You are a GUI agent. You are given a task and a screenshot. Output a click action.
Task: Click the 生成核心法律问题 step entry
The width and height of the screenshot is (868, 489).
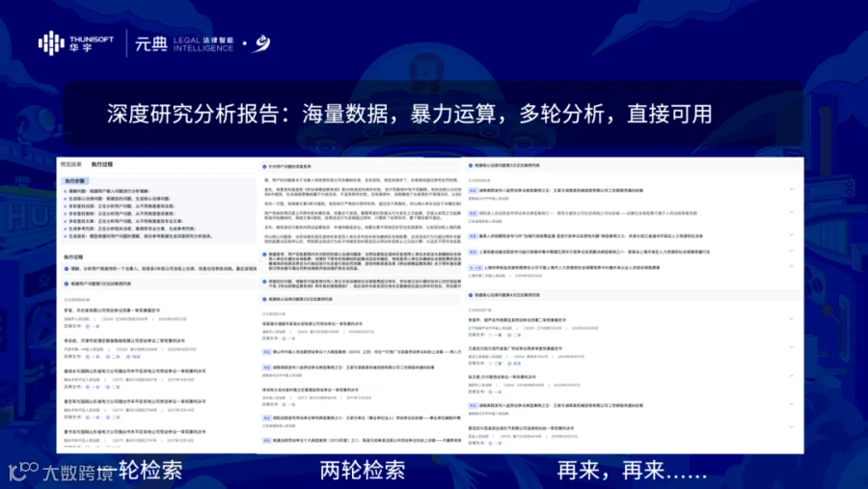pyautogui.click(x=117, y=199)
